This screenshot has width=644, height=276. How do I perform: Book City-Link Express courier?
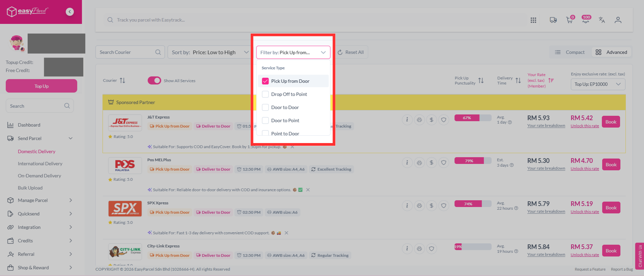point(611,251)
